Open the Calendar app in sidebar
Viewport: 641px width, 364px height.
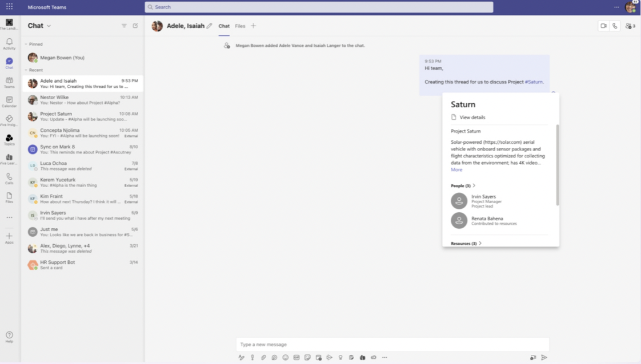9,102
